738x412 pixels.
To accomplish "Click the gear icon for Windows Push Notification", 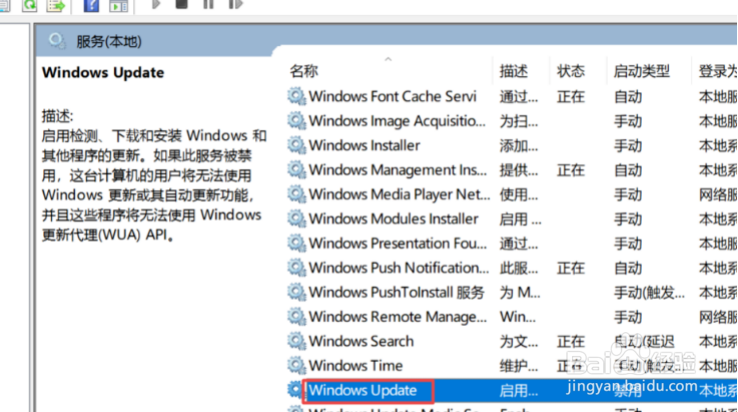I will click(297, 267).
